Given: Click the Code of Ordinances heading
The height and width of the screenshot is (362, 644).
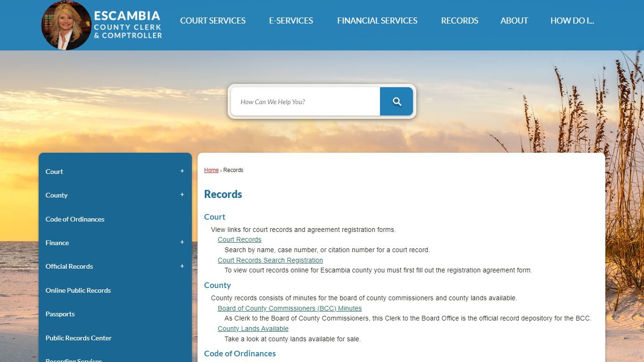Looking at the screenshot, I should [x=240, y=354].
